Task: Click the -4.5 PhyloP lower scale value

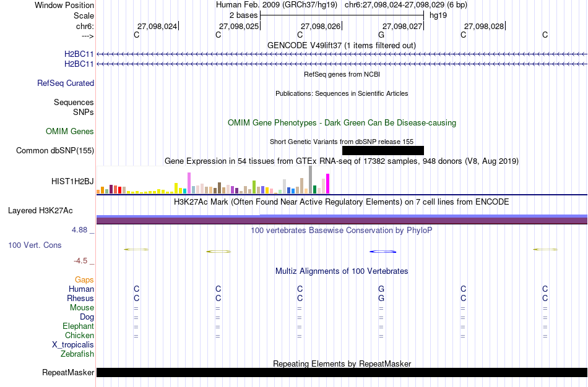Action: click(80, 261)
